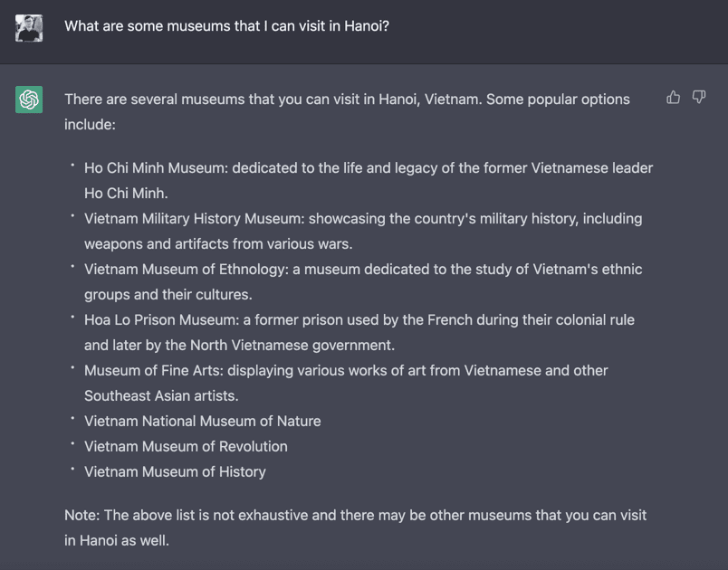Click the "Southeast Asian artists" line
This screenshot has width=728, height=570.
(161, 395)
